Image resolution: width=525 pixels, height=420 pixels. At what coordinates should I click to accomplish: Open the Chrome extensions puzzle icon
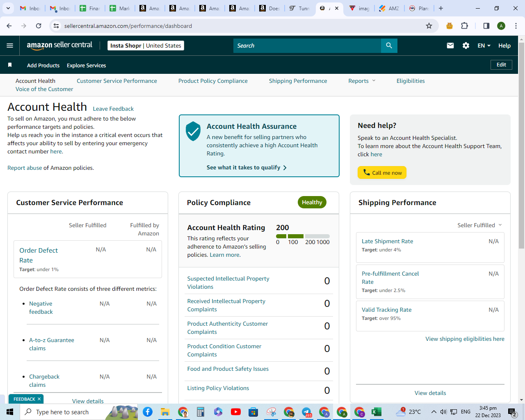[464, 26]
